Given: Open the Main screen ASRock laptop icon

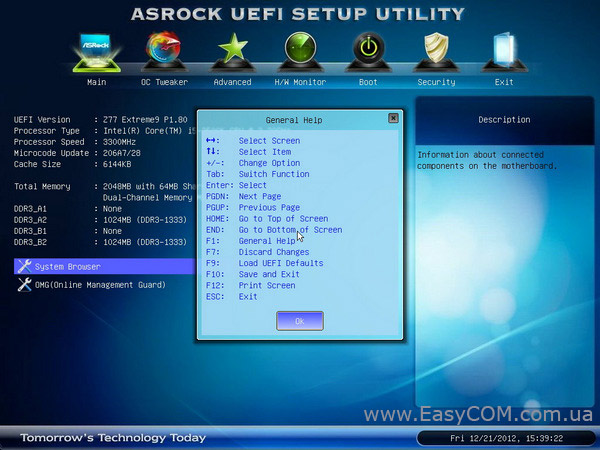Looking at the screenshot, I should pos(97,53).
